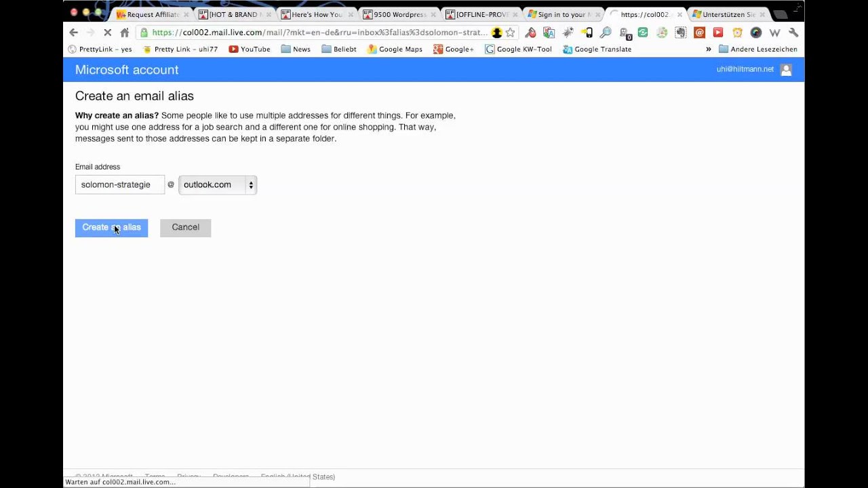
Task: Close the Unterstützen Sie tab
Action: click(762, 14)
